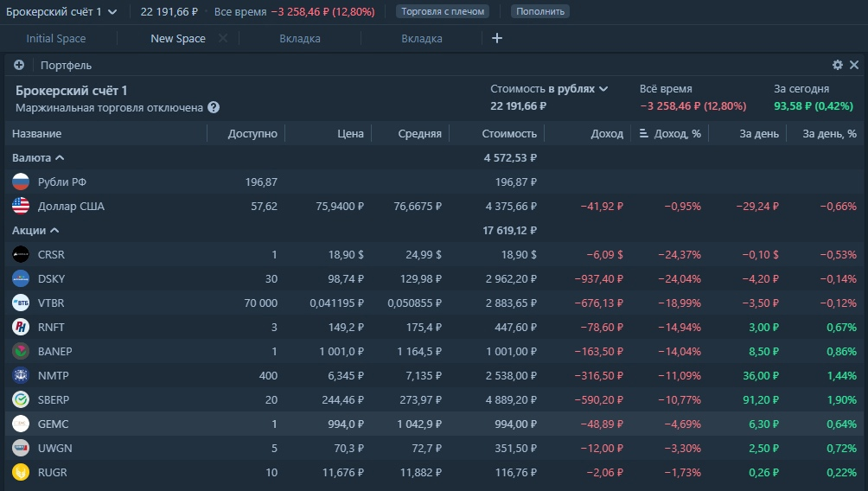Sort by the Доступно column header
This screenshot has width=868, height=491.
pos(252,133)
